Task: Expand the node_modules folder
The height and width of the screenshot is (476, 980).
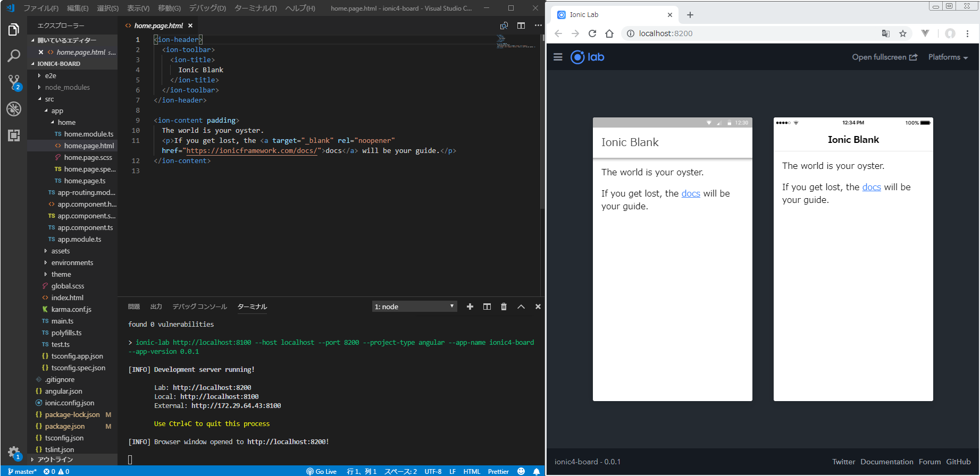Action: coord(67,87)
